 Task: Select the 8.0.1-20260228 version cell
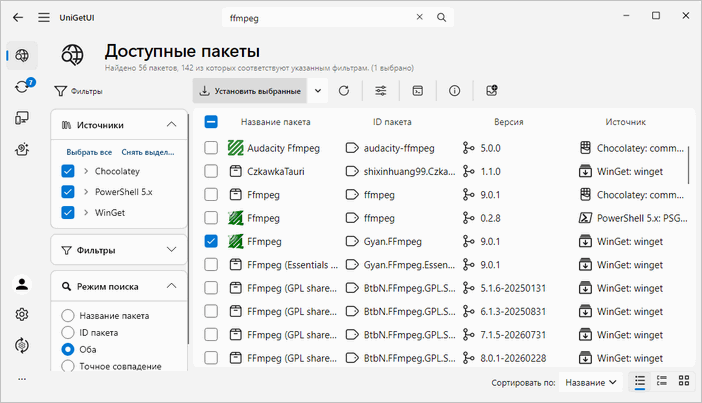pos(513,358)
